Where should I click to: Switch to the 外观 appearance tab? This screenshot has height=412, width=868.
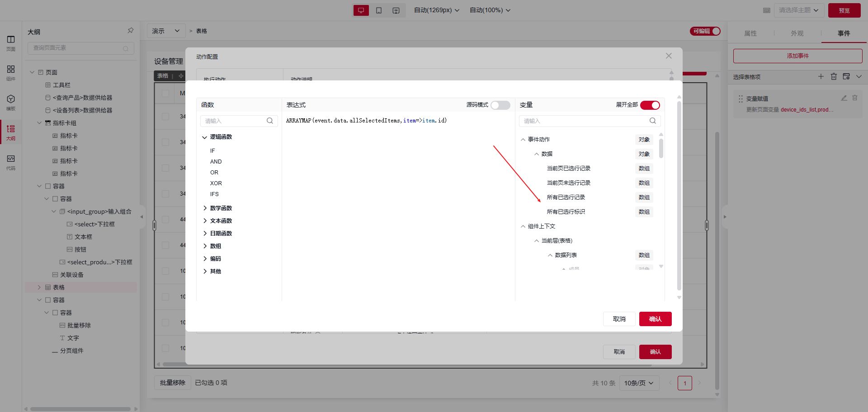click(x=797, y=33)
